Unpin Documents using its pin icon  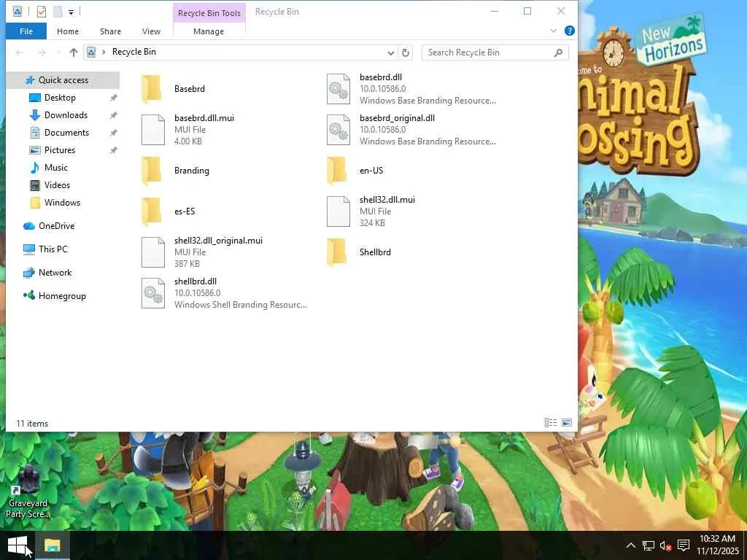[113, 133]
